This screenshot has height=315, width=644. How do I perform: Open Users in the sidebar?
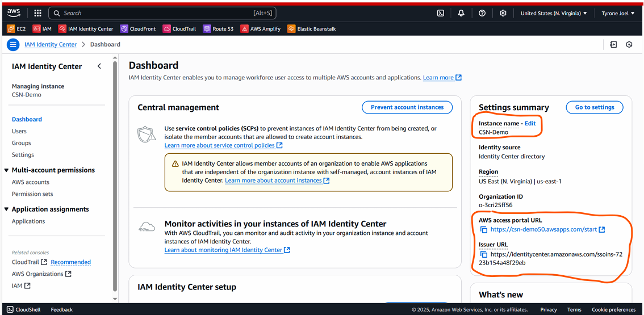click(x=19, y=132)
